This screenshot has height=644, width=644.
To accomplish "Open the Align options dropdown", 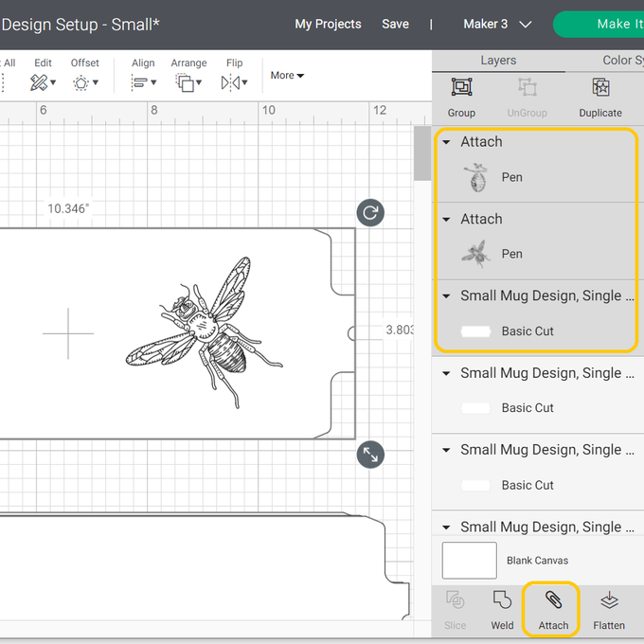I will 144,82.
